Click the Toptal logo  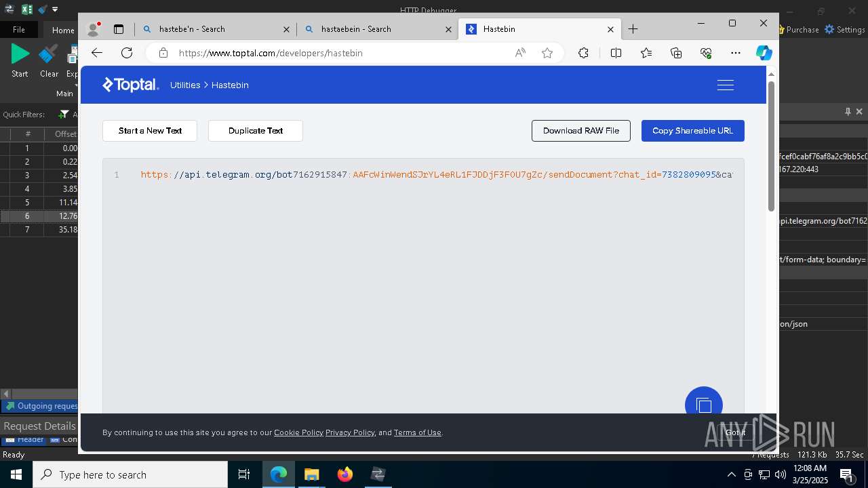130,85
